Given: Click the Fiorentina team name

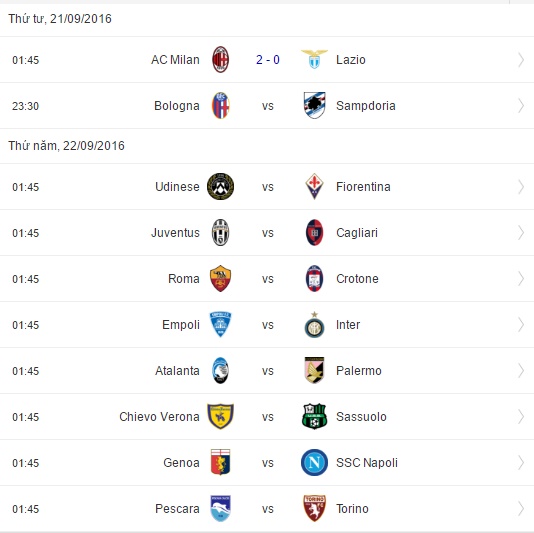Looking at the screenshot, I should (363, 187).
